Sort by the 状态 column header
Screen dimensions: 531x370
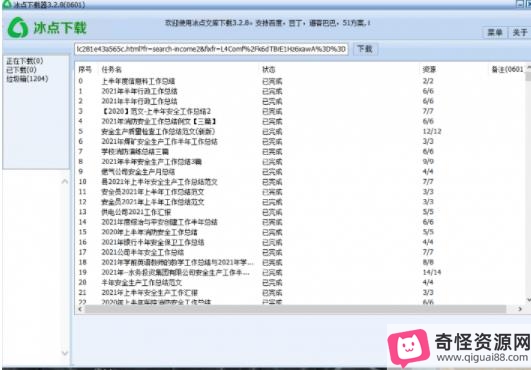point(269,69)
